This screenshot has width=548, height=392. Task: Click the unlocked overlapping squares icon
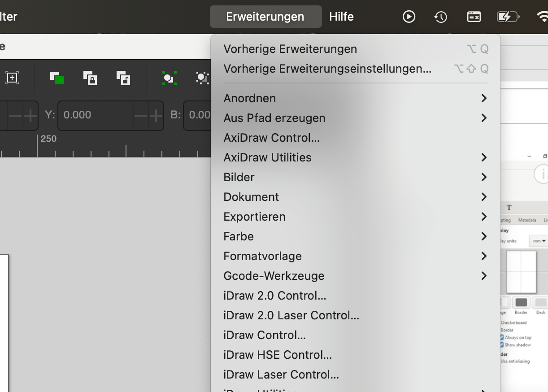[123, 78]
